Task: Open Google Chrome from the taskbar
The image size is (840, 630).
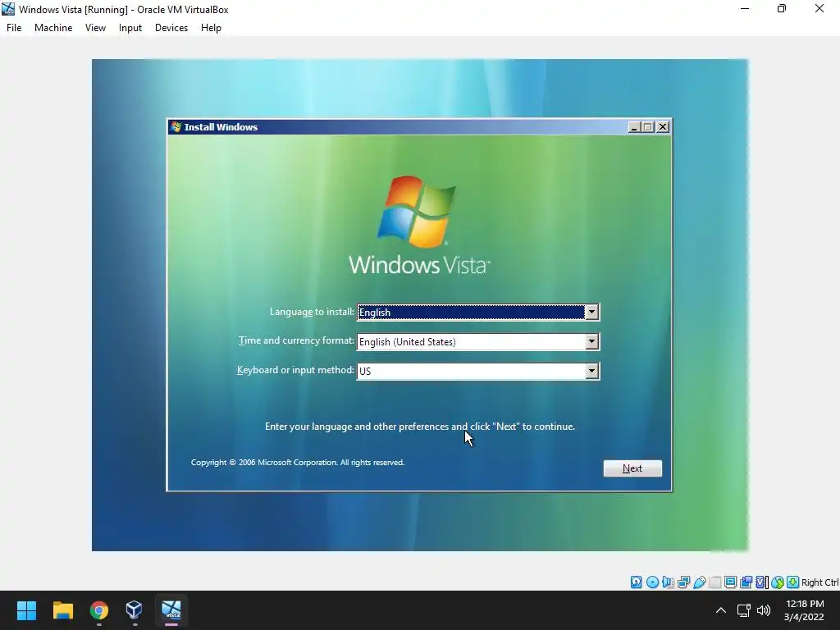Action: click(x=98, y=610)
